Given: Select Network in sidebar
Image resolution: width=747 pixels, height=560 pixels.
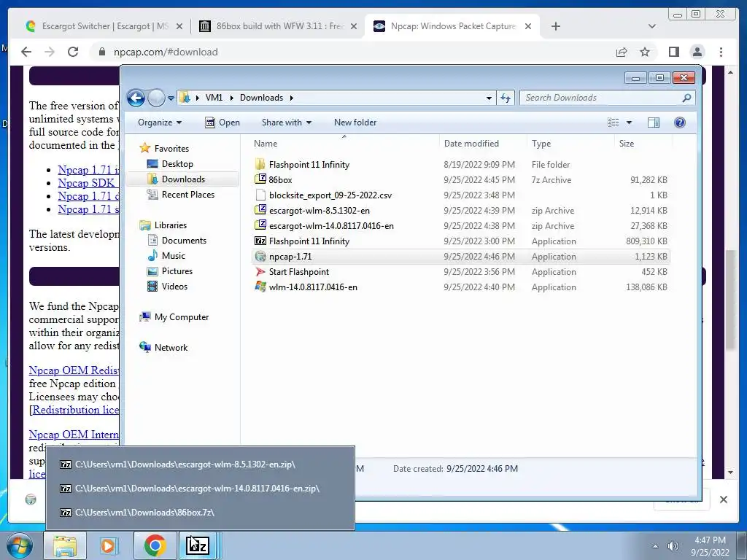Looking at the screenshot, I should coord(163,348).
